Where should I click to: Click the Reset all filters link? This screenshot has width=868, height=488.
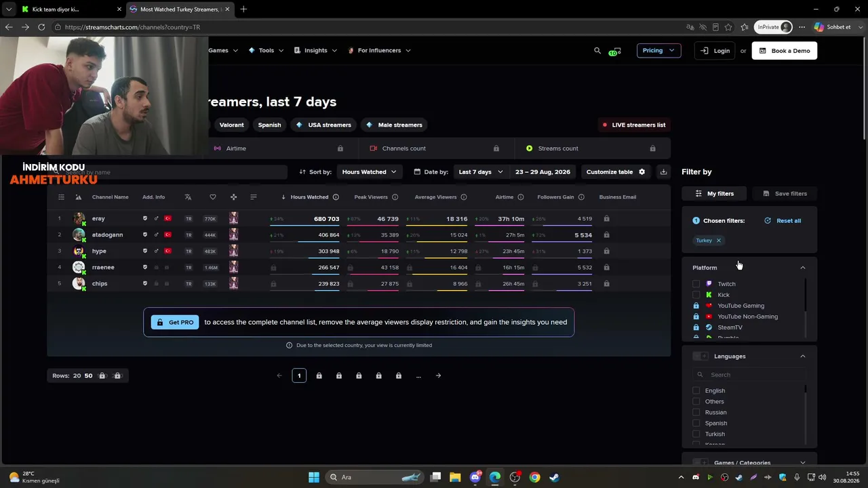pyautogui.click(x=783, y=221)
